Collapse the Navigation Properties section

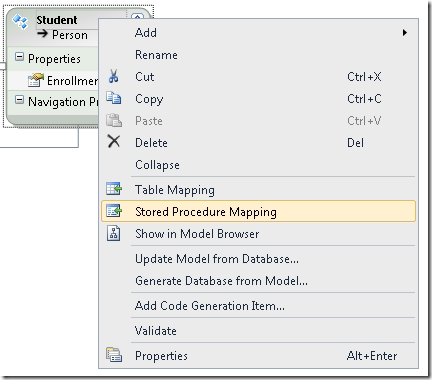click(x=19, y=99)
